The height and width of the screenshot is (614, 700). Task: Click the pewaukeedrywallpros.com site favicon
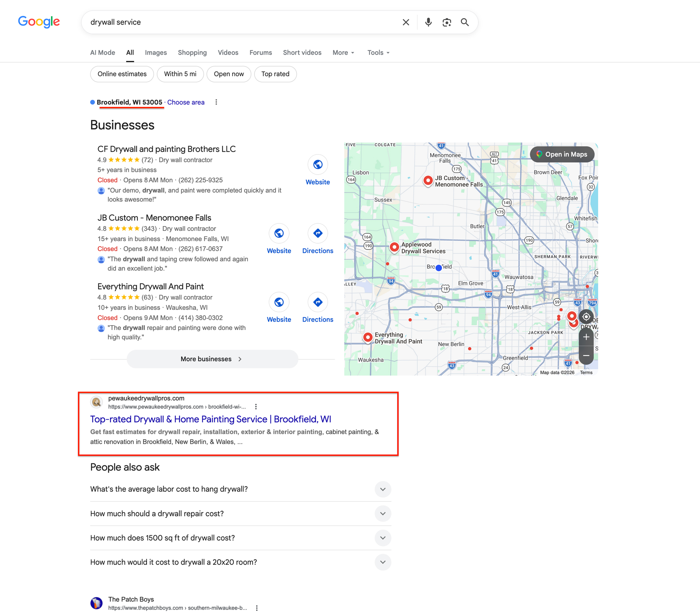(x=97, y=402)
